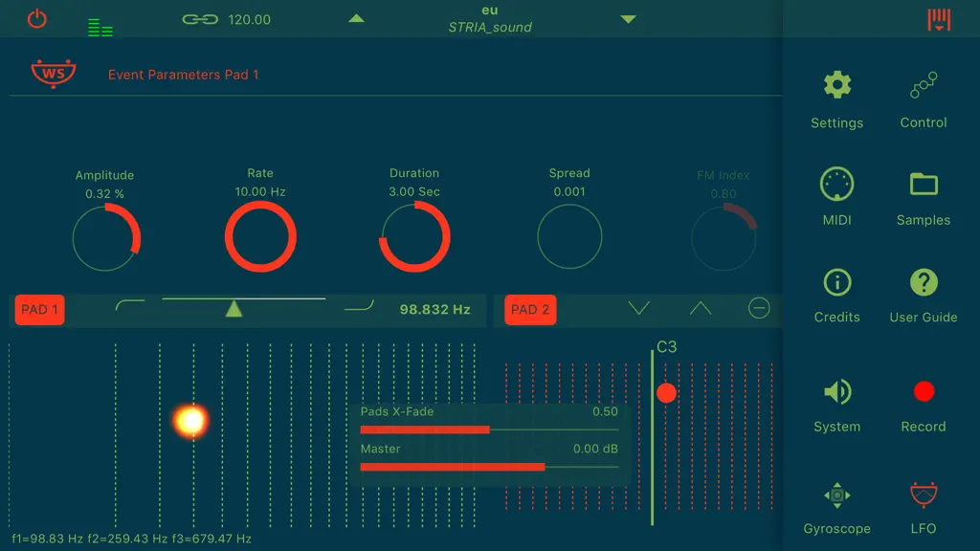
Task: Open the Settings gear icon
Action: coord(836,85)
